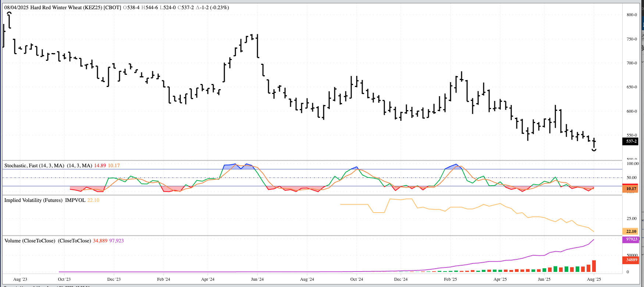Select the Implied Volatility (Futures) study label
Viewport: 644px width, 287px height.
(33, 200)
